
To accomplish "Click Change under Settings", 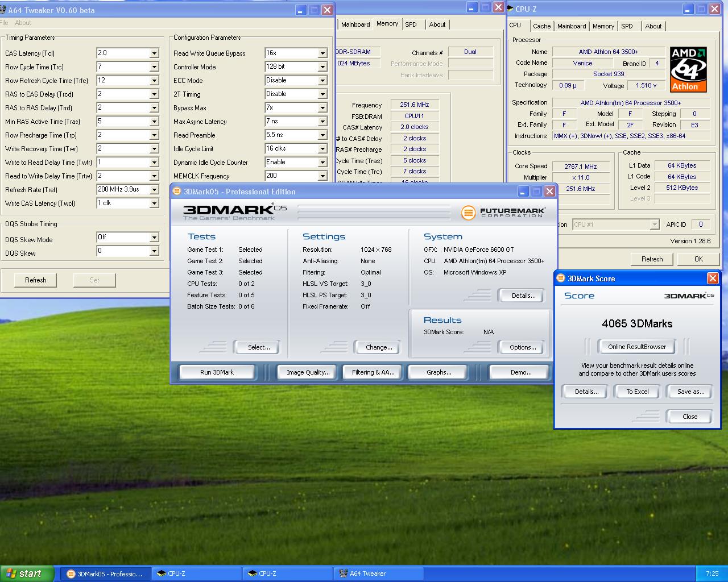I will click(379, 347).
